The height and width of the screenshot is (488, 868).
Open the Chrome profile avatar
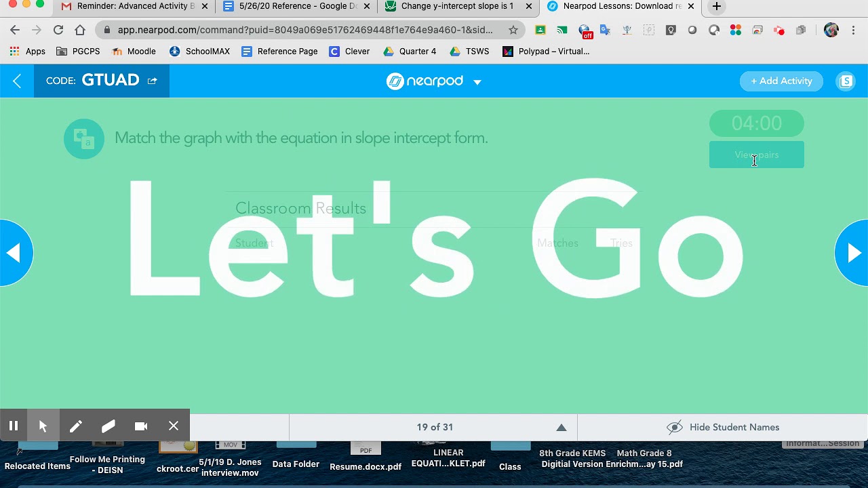[x=831, y=30]
